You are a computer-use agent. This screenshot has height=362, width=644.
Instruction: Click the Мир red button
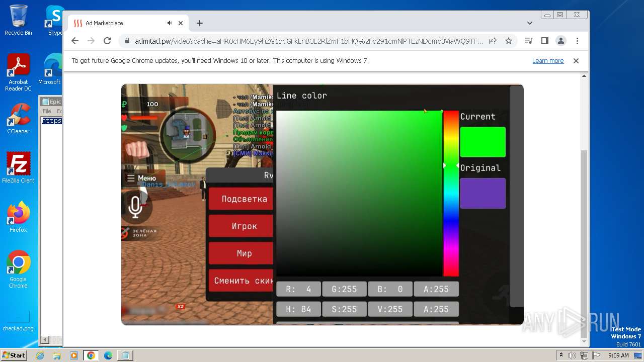click(241, 253)
